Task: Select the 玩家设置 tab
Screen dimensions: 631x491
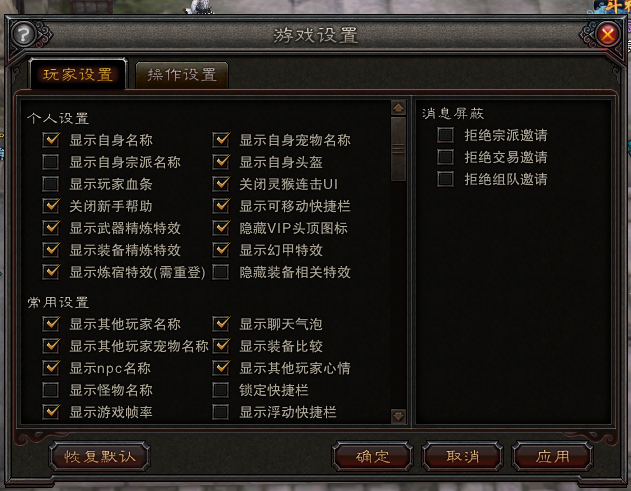Action: point(78,74)
